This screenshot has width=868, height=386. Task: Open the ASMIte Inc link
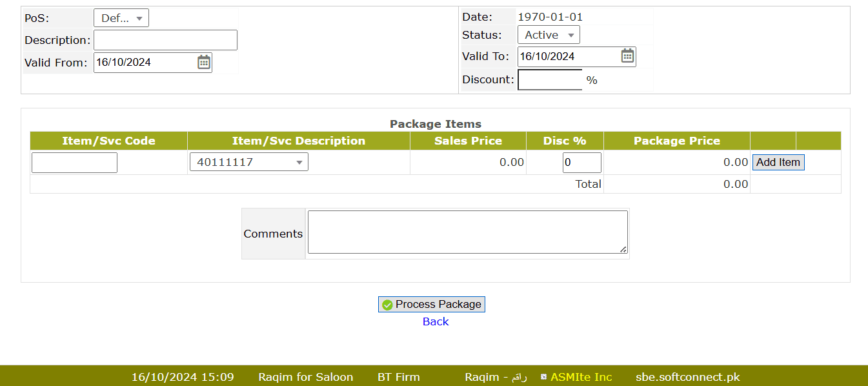[581, 377]
